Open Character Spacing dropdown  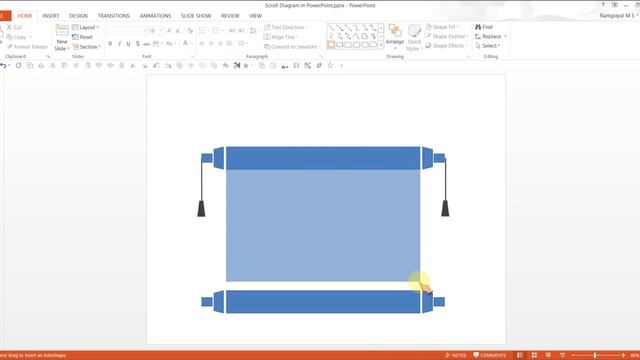click(157, 43)
